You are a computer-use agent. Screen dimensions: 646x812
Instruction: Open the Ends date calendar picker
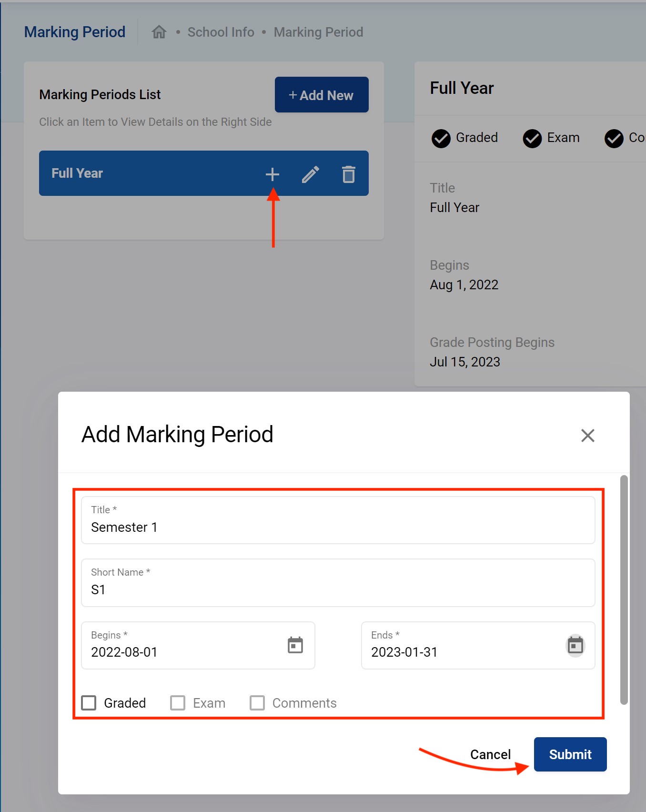[x=575, y=646]
